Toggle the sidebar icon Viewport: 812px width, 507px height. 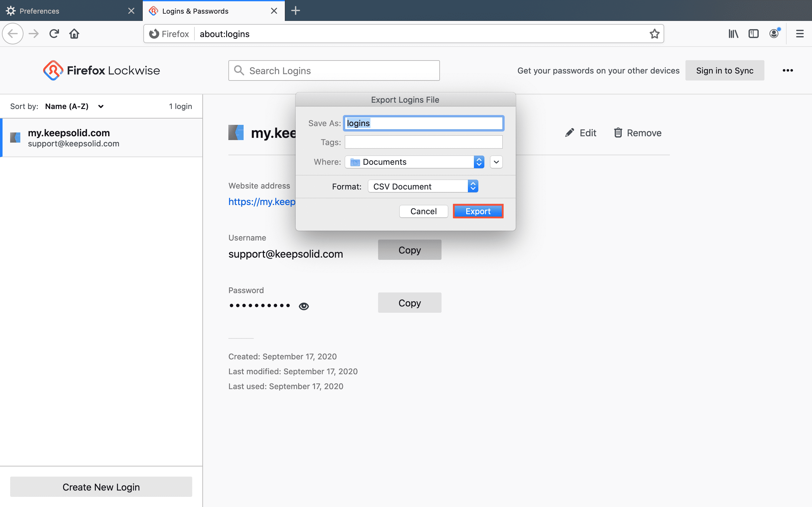coord(753,34)
